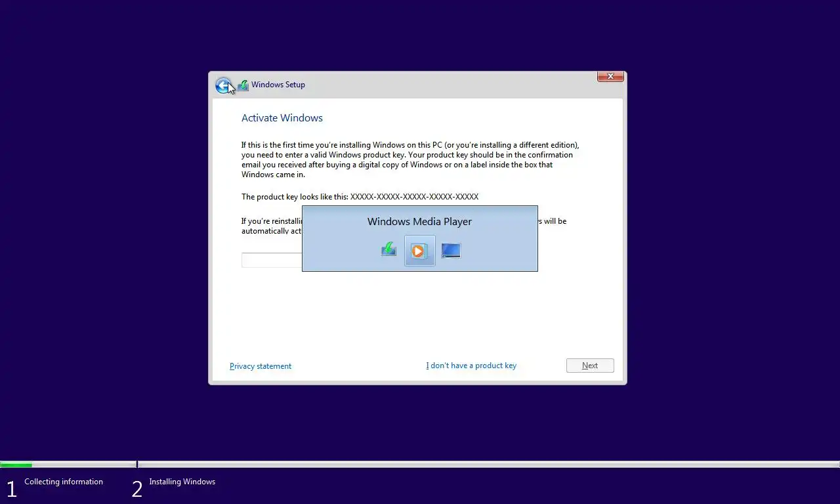Focus the product key input field
Screen dimensions: 840x504
tap(272, 260)
